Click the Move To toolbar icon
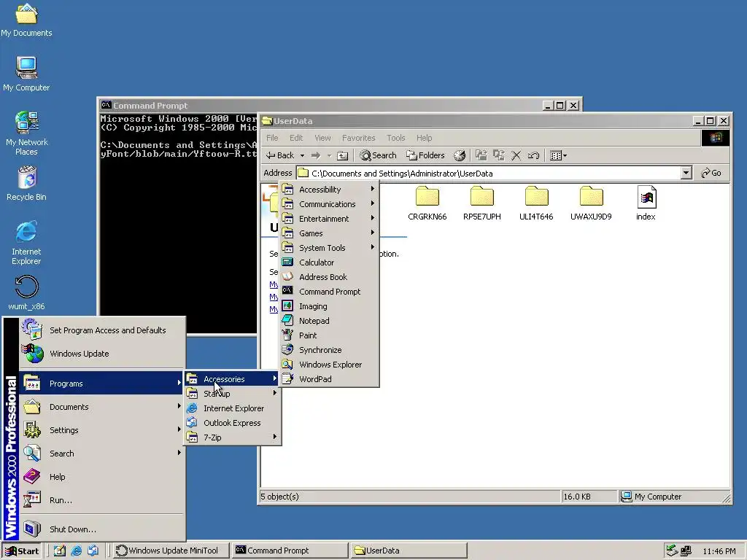 coord(481,155)
